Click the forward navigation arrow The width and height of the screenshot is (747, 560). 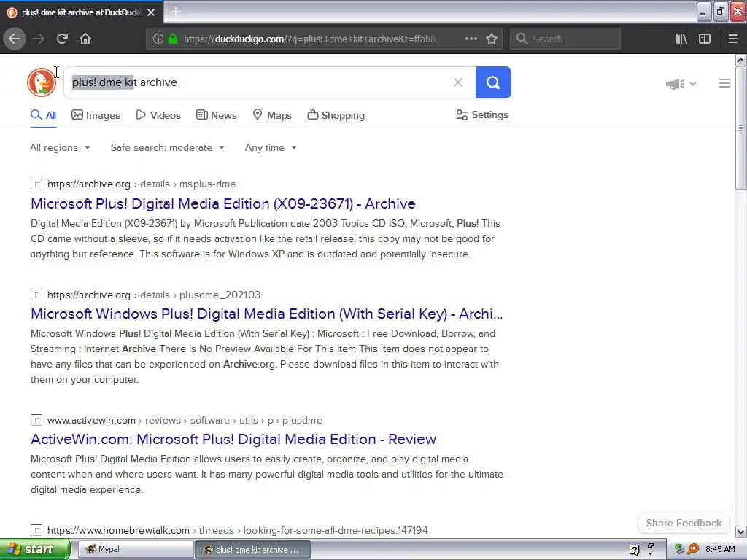click(39, 39)
